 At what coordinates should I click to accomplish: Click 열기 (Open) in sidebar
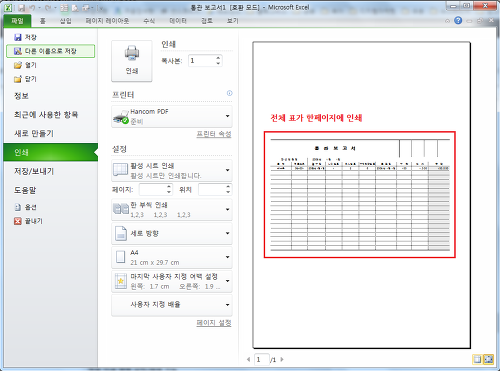tap(25, 65)
